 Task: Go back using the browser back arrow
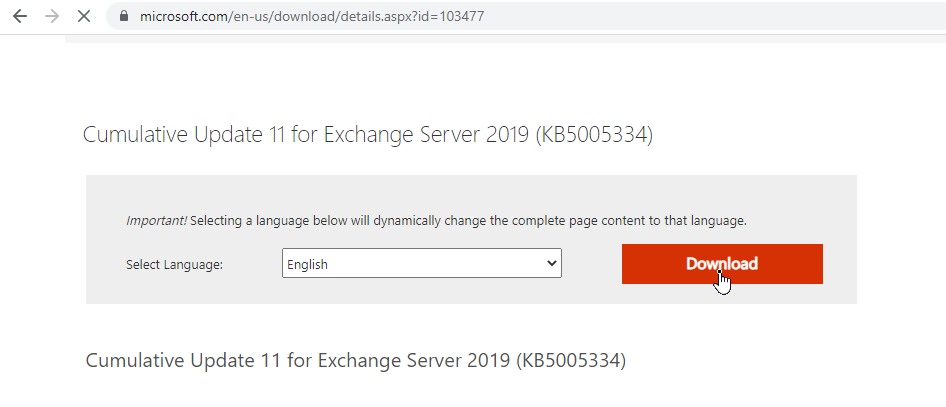pyautogui.click(x=20, y=16)
